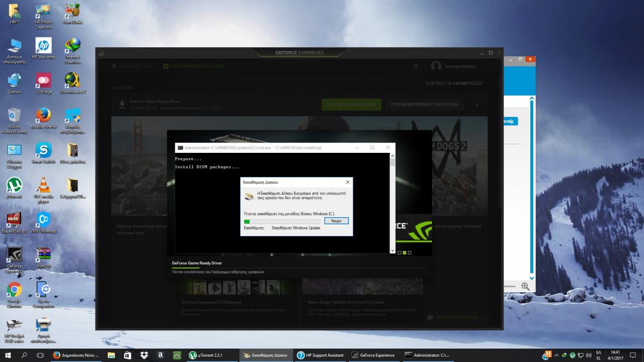This screenshot has width=644, height=362.
Task: Open the HPI7 user folder icon
Action: pyautogui.click(x=14, y=13)
